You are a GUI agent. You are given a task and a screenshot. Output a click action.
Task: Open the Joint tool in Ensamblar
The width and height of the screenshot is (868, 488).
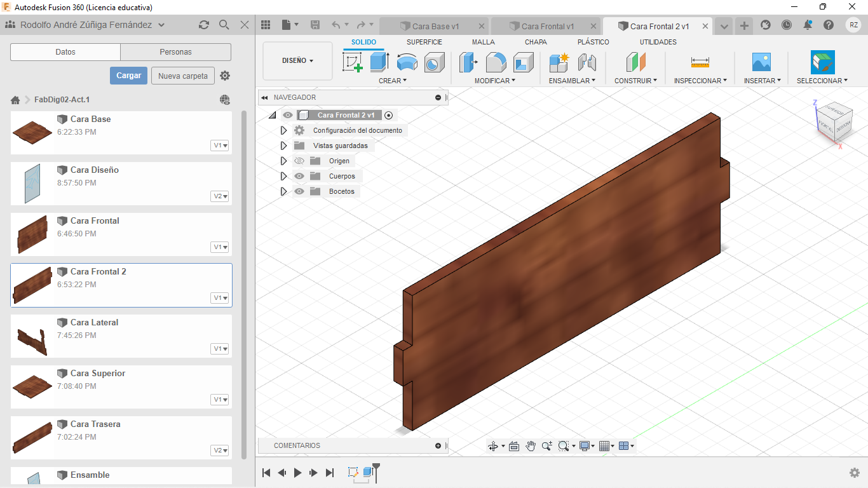tap(587, 62)
